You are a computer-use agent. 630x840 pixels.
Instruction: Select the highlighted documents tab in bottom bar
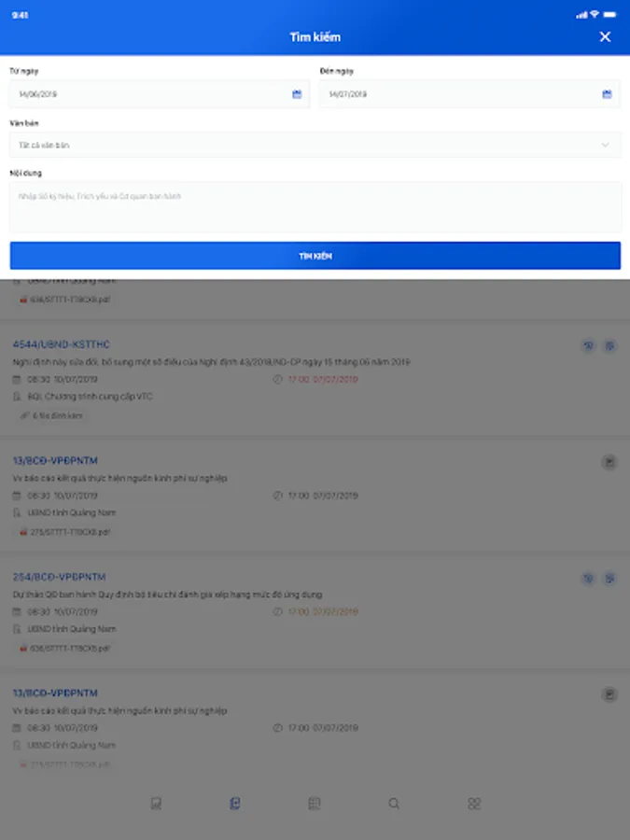click(x=234, y=803)
